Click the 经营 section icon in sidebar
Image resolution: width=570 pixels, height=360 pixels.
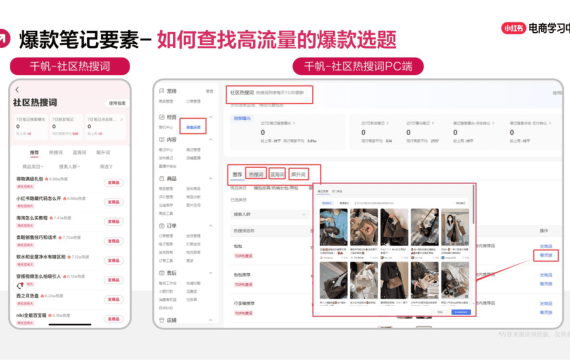point(162,117)
